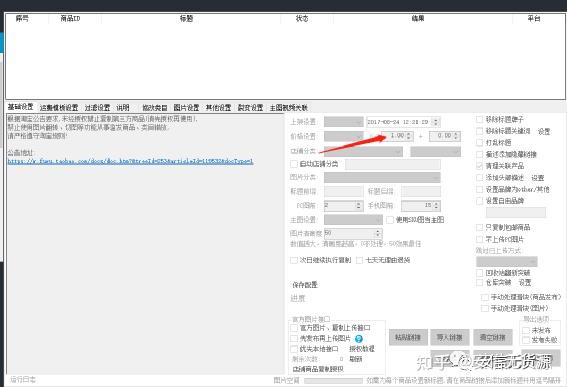Enable 手动处理滑块(商品发布) checkbox
The width and height of the screenshot is (567, 387).
pyautogui.click(x=485, y=297)
